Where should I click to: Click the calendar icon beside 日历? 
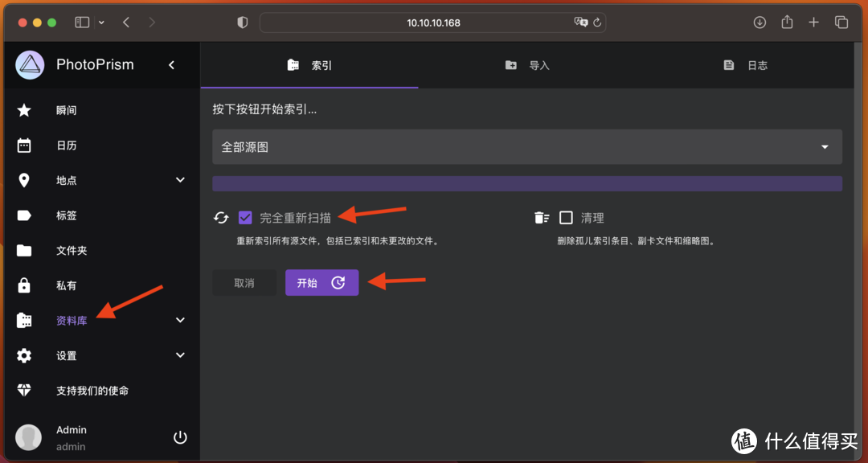(x=24, y=145)
